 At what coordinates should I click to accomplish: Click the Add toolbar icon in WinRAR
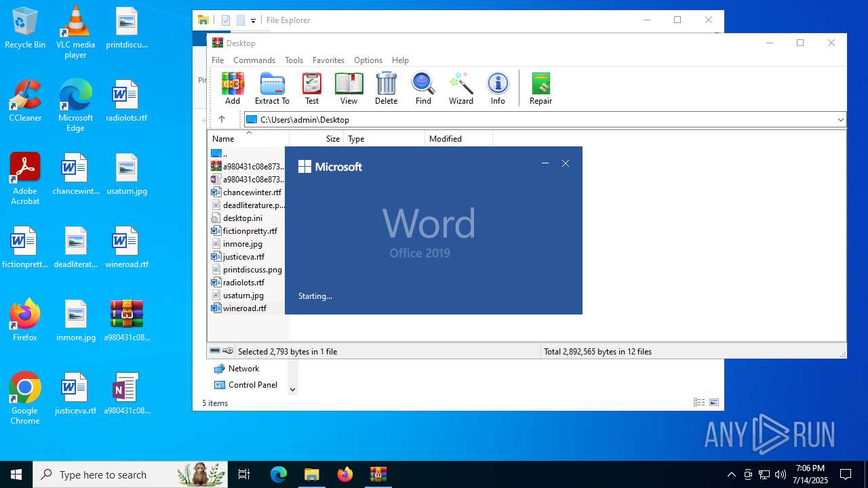[x=233, y=89]
